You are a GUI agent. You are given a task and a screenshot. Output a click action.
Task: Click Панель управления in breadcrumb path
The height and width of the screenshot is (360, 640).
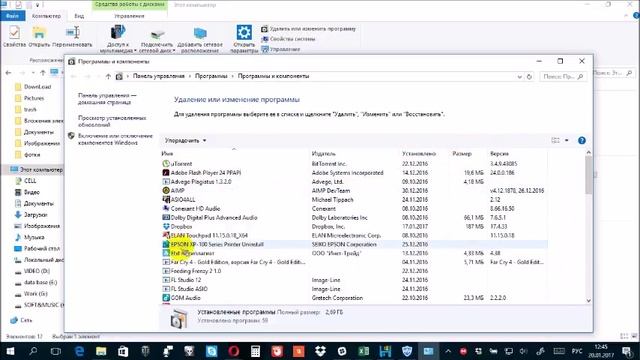tap(158, 76)
